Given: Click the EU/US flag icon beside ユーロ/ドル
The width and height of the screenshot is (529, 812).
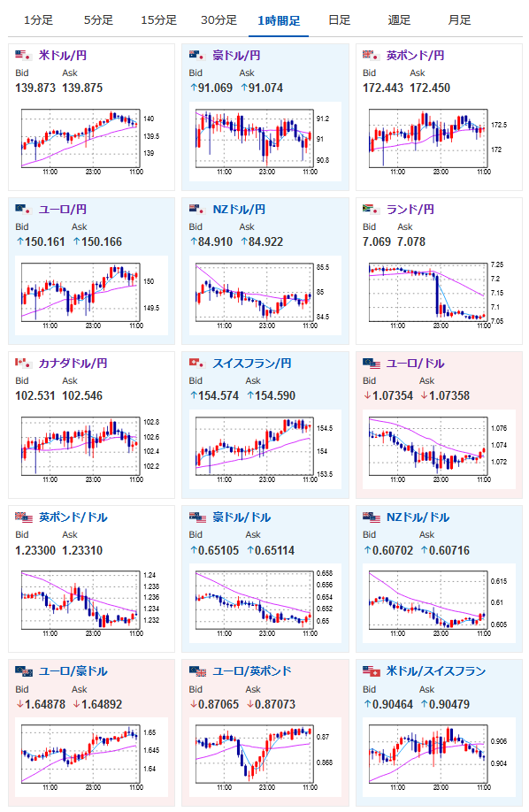Looking at the screenshot, I should [371, 363].
